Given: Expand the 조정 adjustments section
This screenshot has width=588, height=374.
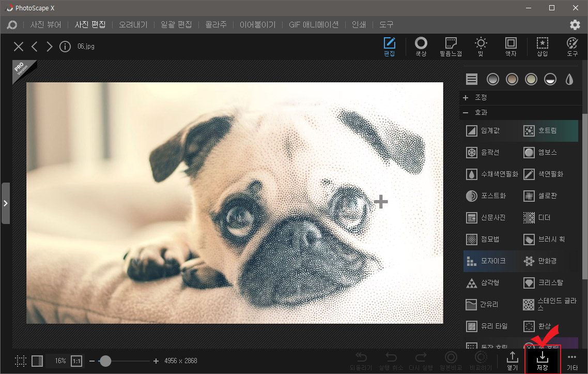Looking at the screenshot, I should point(521,98).
